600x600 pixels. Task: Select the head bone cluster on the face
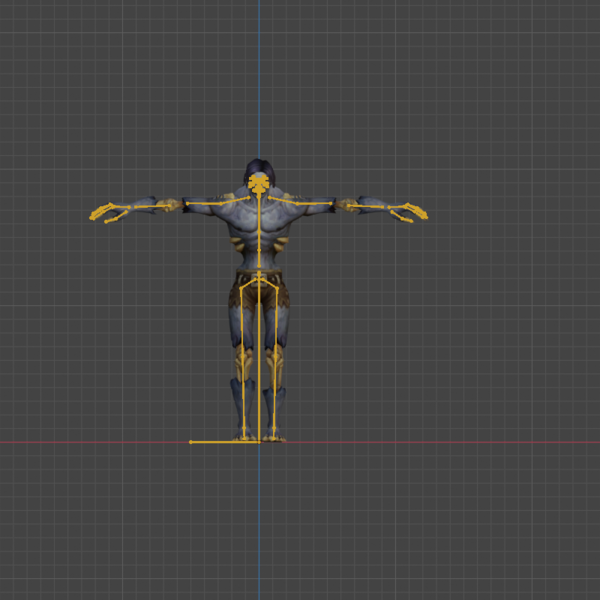tap(259, 184)
